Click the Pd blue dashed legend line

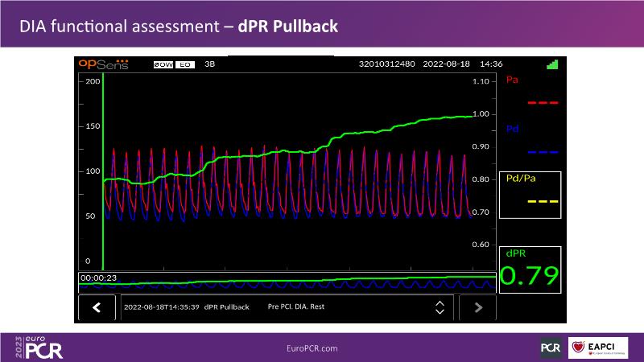pyautogui.click(x=543, y=152)
